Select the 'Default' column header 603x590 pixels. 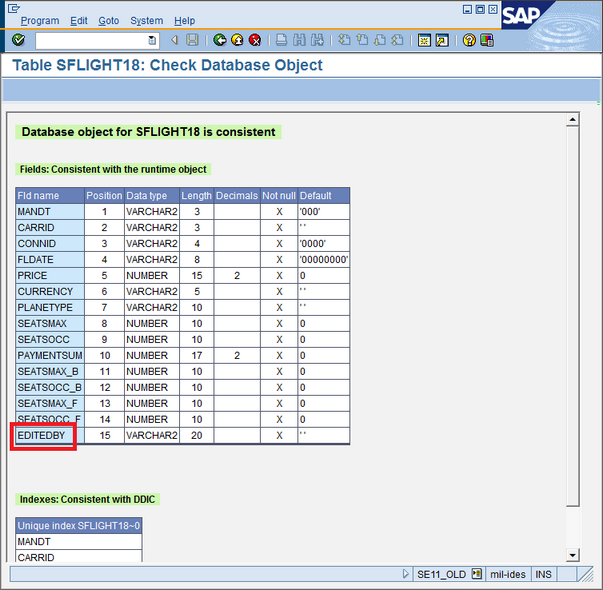(x=323, y=195)
